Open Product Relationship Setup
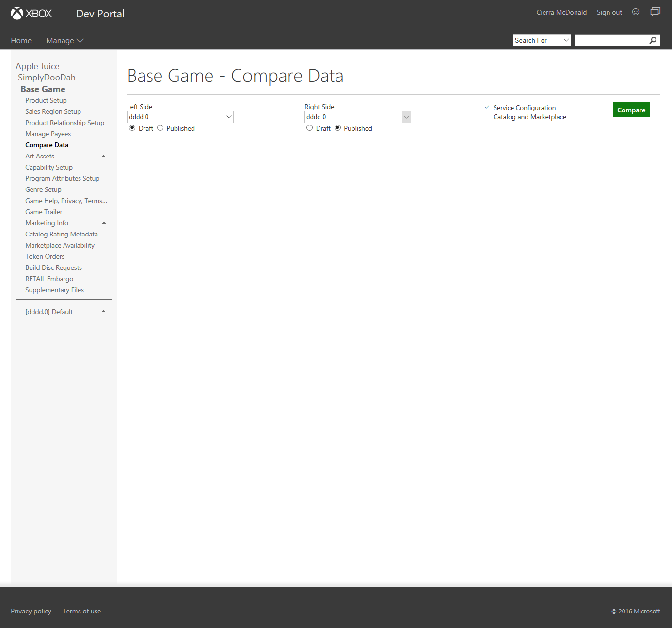 pos(65,123)
